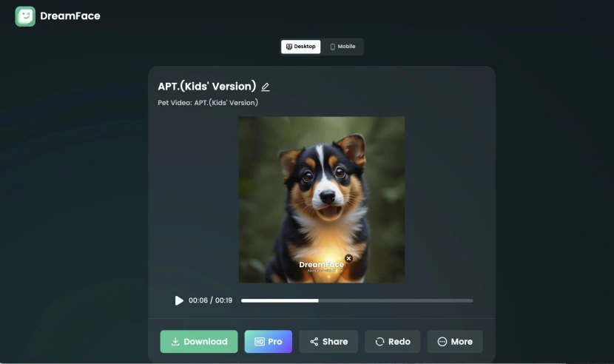Click the puppy video preview
Screen dimensions: 614x364
click(322, 200)
